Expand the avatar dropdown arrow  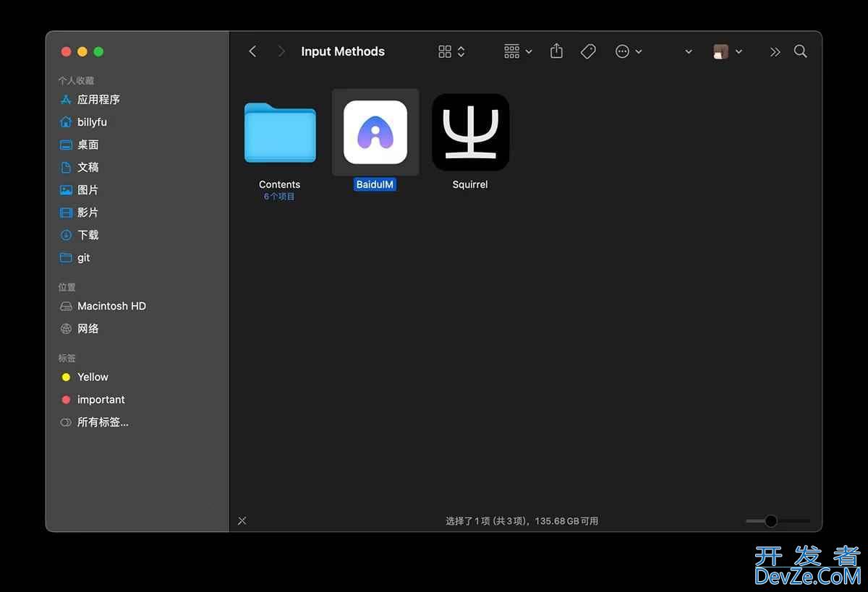click(739, 51)
